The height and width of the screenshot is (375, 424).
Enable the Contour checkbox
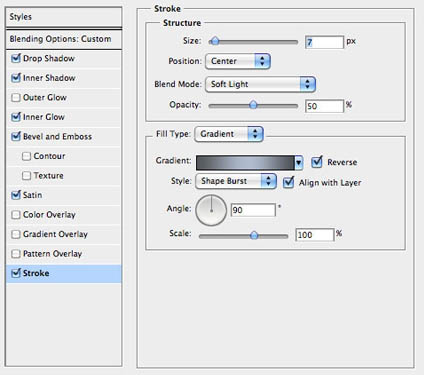click(26, 156)
